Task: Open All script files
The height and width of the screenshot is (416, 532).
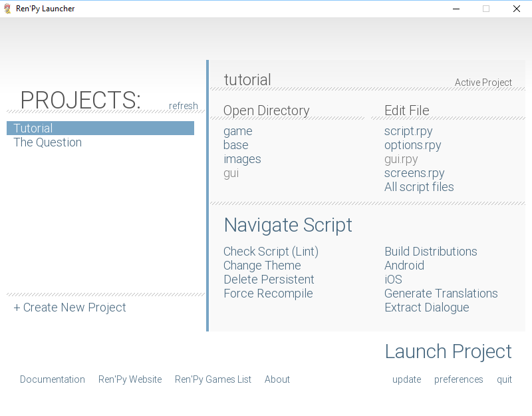Action: click(419, 187)
